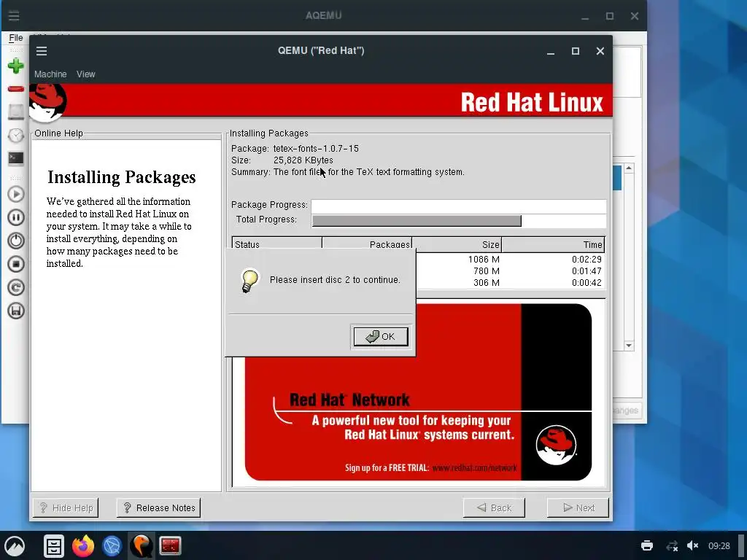747x560 pixels.
Task: Open the View menu in QEMU window
Action: (x=86, y=74)
